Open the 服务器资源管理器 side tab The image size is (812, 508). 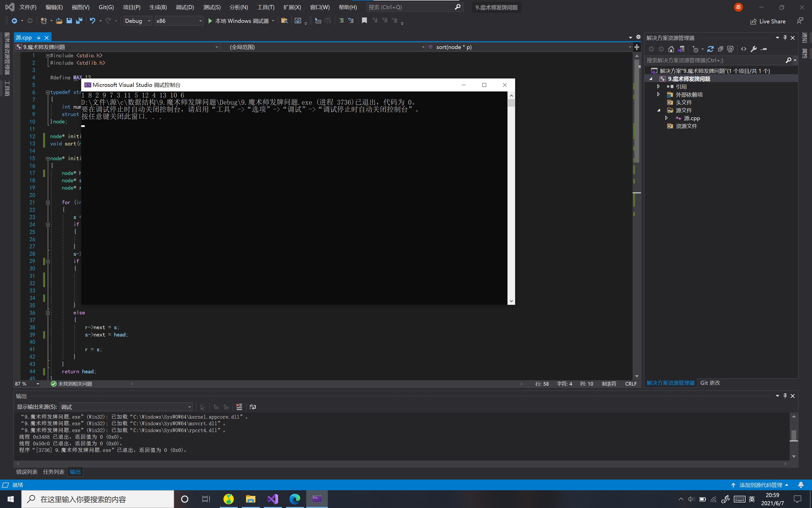7,53
